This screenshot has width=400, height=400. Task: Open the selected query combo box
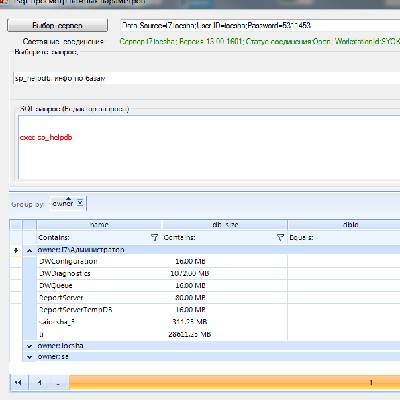pyautogui.click(x=207, y=78)
